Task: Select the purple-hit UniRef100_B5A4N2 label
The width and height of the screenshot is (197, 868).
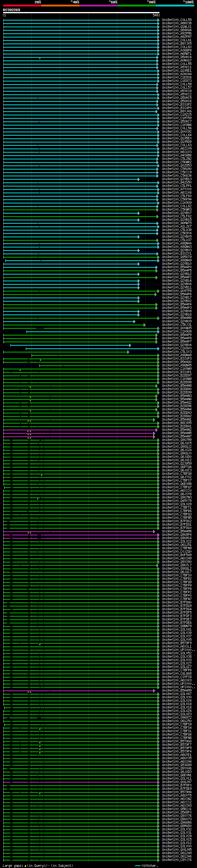Action: pyautogui.click(x=177, y=430)
